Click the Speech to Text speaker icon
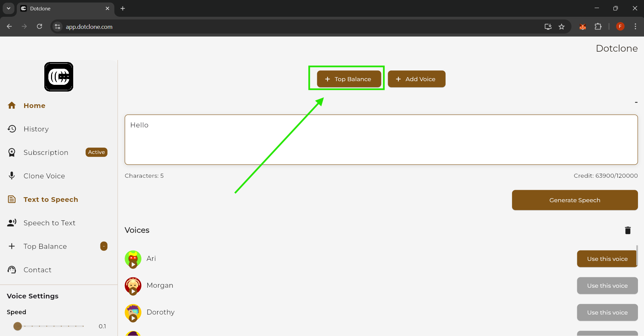644x336 pixels. (12, 223)
